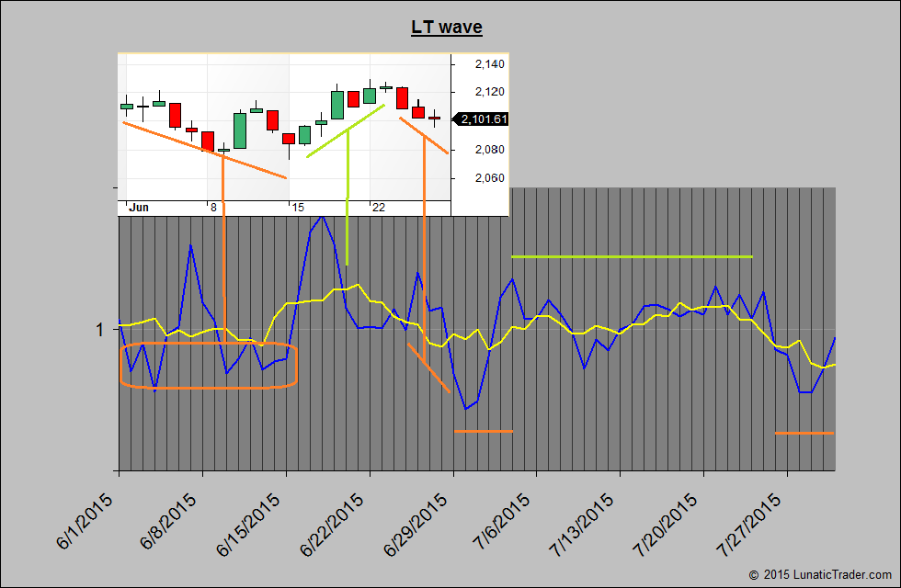Image resolution: width=901 pixels, height=588 pixels.
Task: Click the 7/27/2015 date axis label
Action: pos(750,524)
